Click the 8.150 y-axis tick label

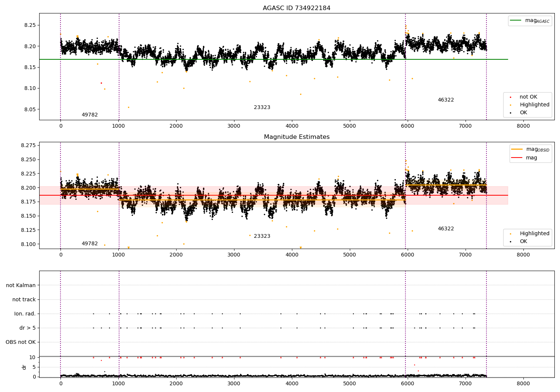[28, 216]
